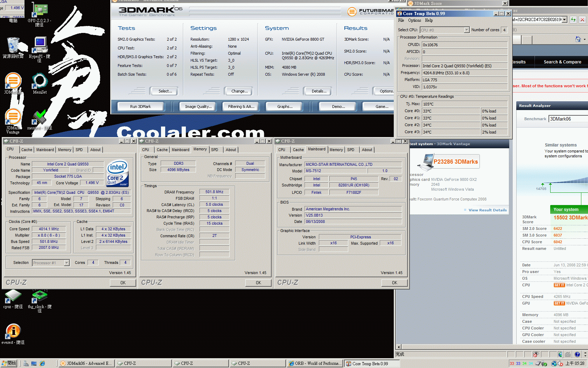Click Internet Explorer quick launch icon
The height and width of the screenshot is (368, 588).
click(42, 363)
